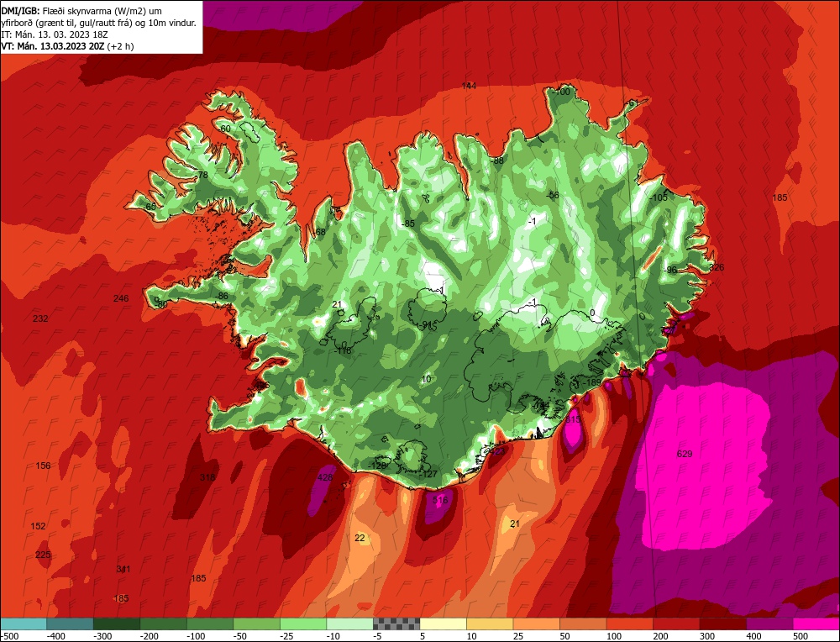Click the 516 value off the south coast
Screen dimensions: 840x642
click(440, 500)
